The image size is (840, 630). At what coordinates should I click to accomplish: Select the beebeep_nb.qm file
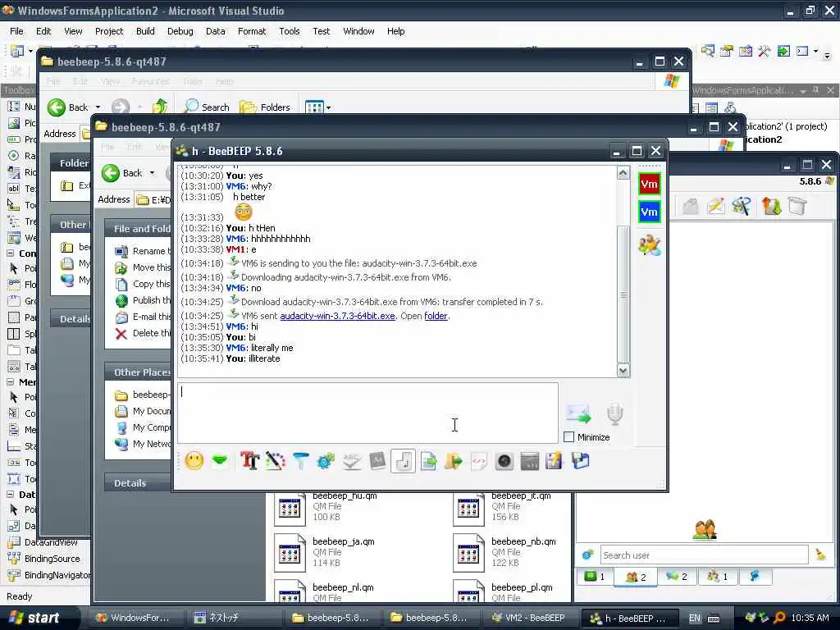tap(504, 552)
